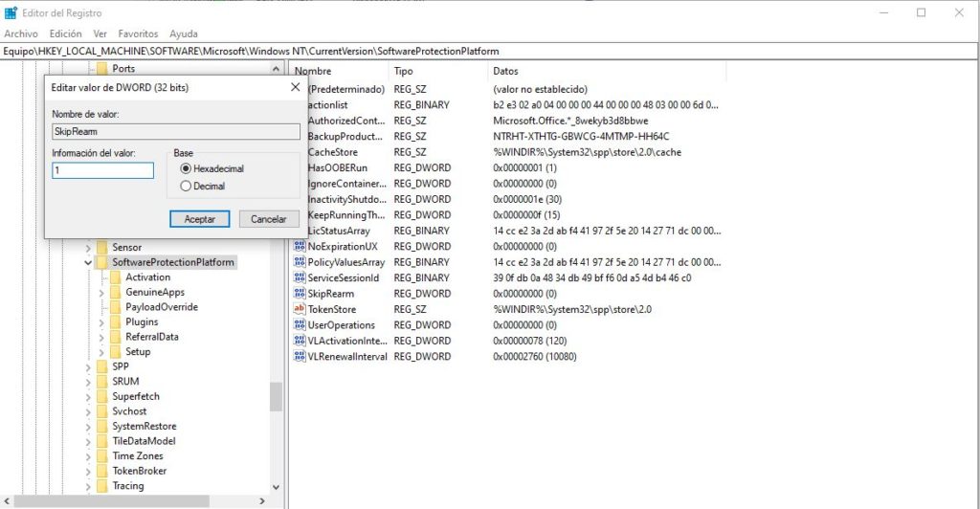Click the PolicyValuesArray binary value icon
The image size is (980, 509).
pyautogui.click(x=300, y=262)
